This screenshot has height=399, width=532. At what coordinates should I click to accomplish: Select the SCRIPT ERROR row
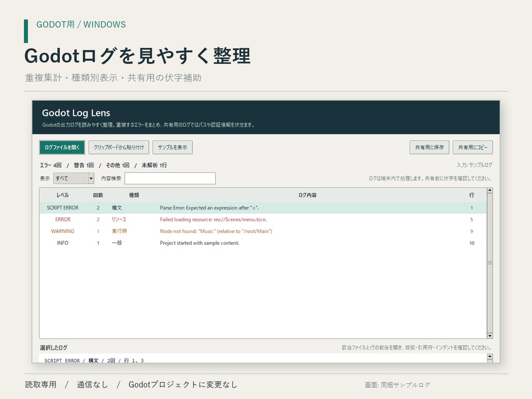(x=263, y=208)
